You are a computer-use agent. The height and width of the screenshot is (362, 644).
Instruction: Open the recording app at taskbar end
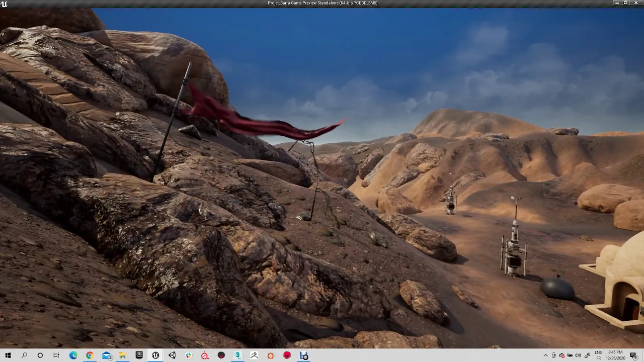click(304, 355)
